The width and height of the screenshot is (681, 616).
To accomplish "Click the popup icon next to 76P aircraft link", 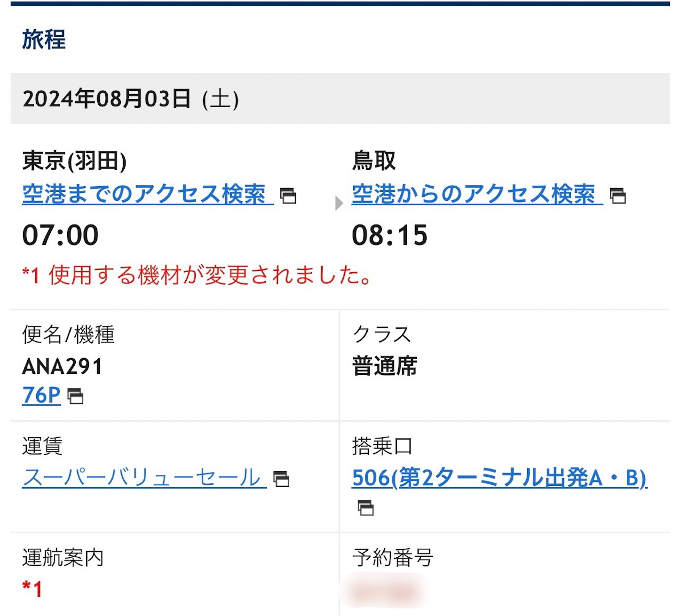I will click(77, 397).
